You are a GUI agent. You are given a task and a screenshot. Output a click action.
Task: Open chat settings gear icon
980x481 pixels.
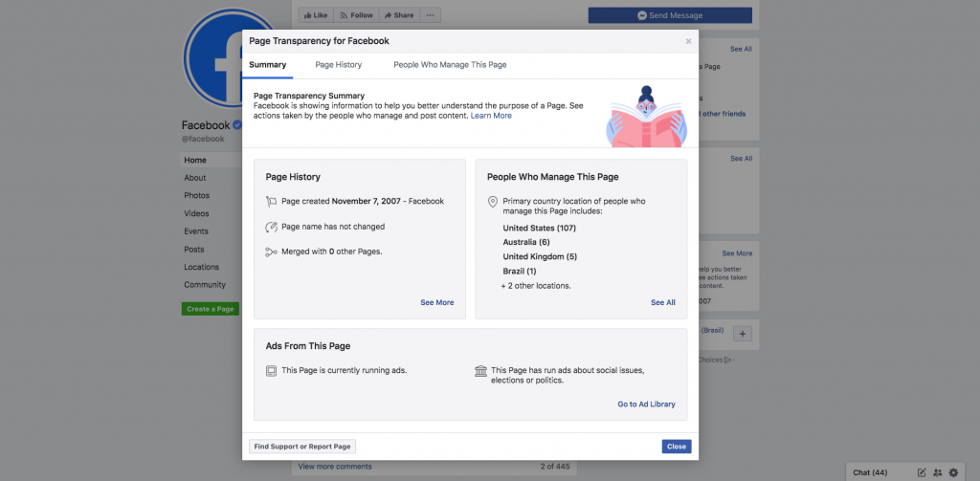[x=953, y=473]
